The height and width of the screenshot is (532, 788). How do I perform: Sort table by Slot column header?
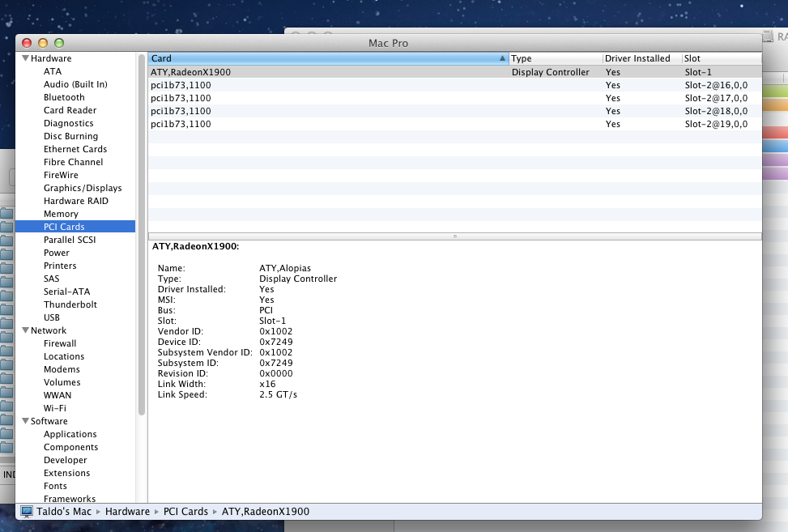pos(722,58)
